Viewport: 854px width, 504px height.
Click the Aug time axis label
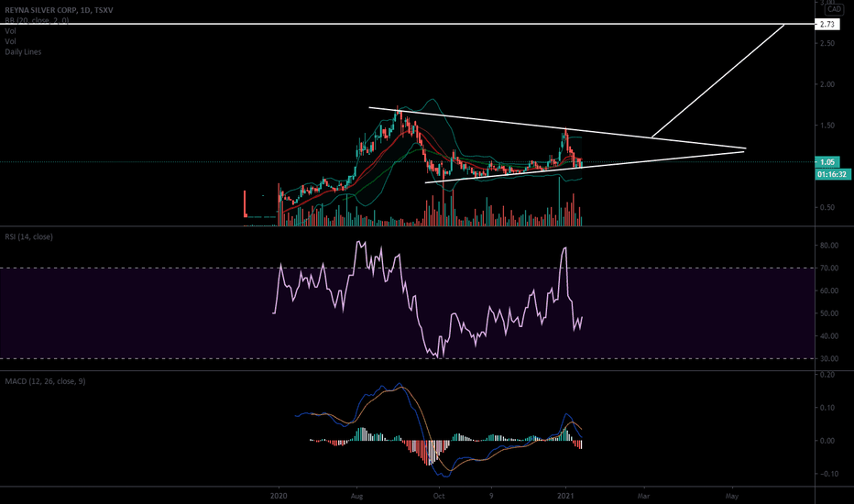356,496
